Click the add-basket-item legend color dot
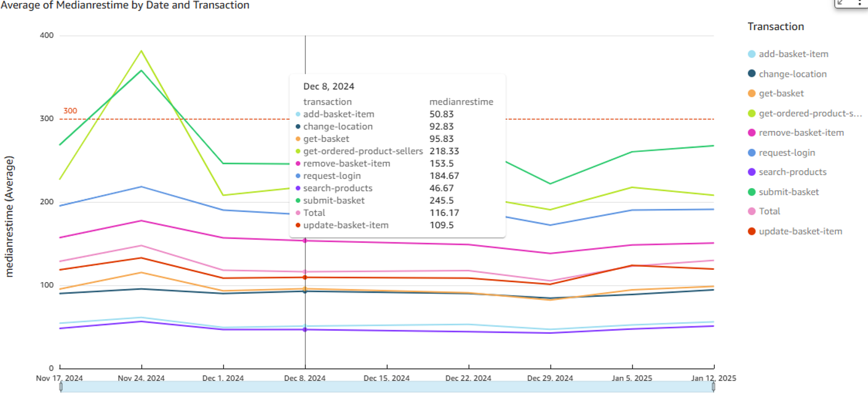This screenshot has width=868, height=394. pos(751,54)
